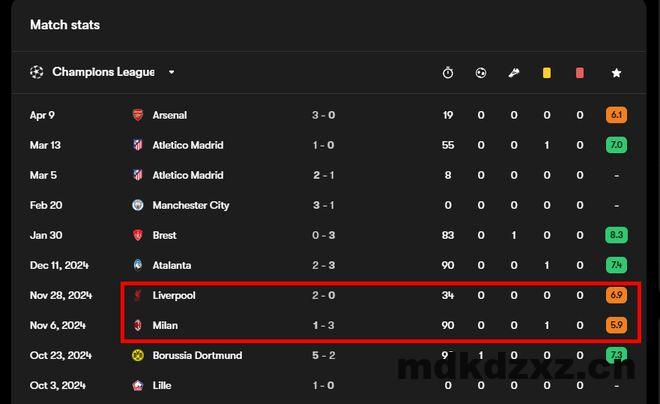
Task: Click the goals soccer ball column icon
Action: pyautogui.click(x=481, y=73)
